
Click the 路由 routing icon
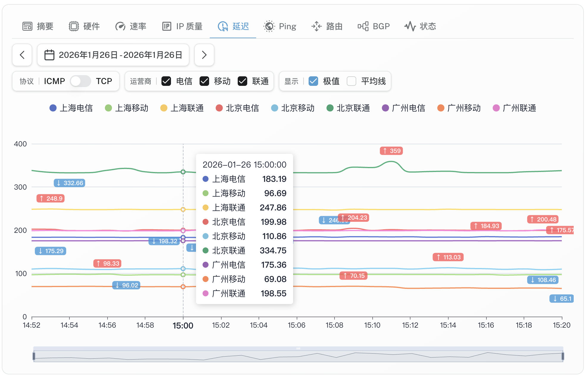[x=316, y=26]
